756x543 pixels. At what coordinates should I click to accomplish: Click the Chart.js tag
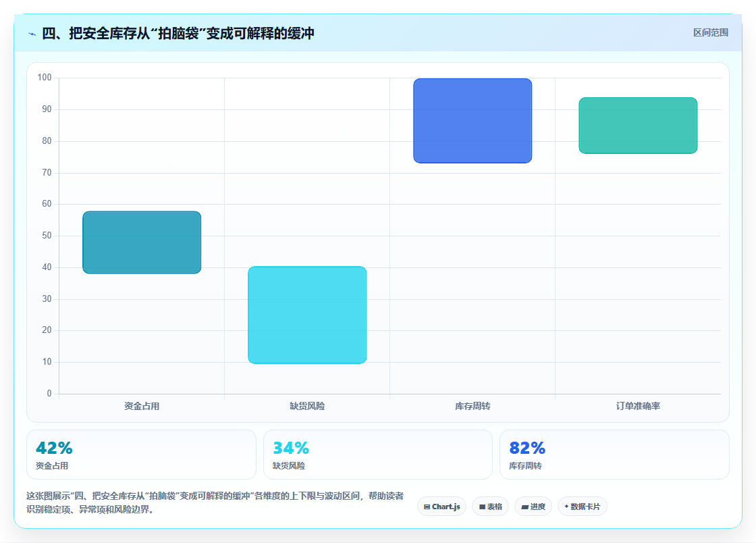pos(441,507)
